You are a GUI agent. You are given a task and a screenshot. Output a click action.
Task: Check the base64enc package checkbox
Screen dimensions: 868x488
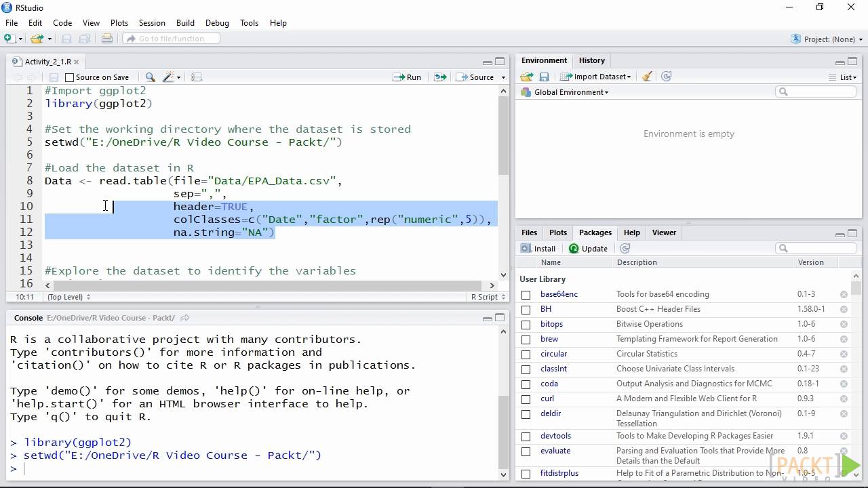526,294
